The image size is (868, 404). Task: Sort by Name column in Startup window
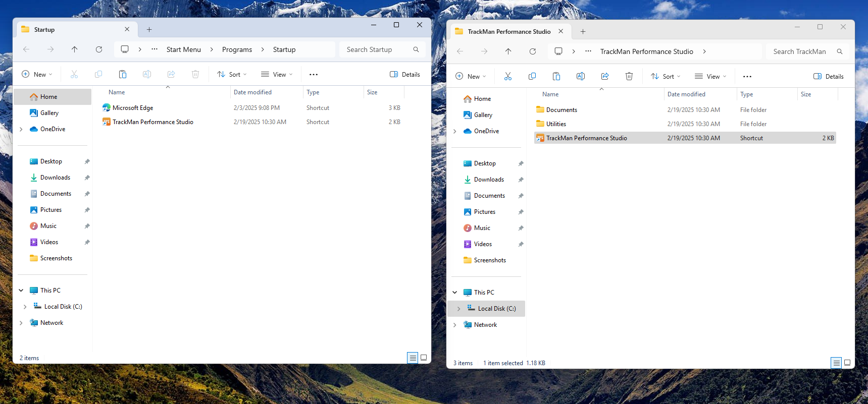[x=117, y=92]
